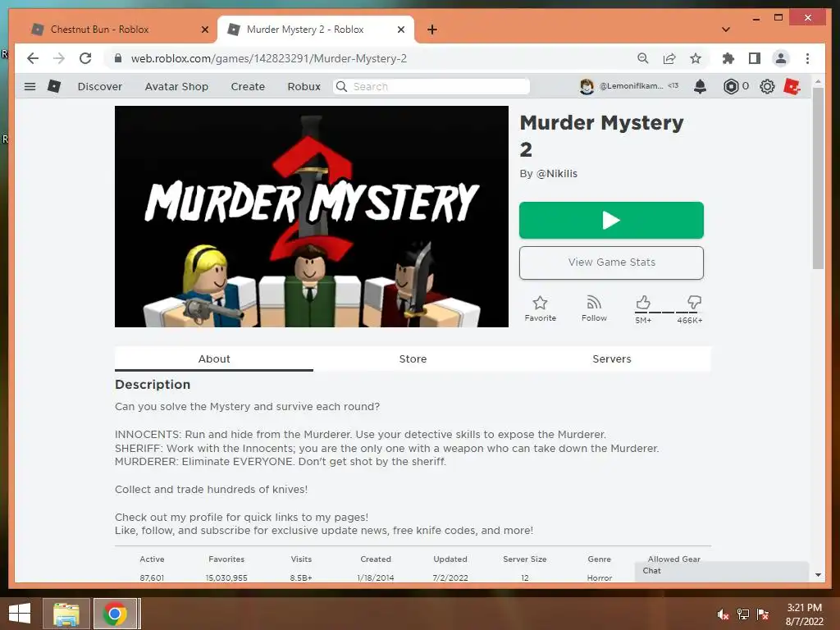The width and height of the screenshot is (840, 630).
Task: Open Roblox notifications bell
Action: [700, 86]
